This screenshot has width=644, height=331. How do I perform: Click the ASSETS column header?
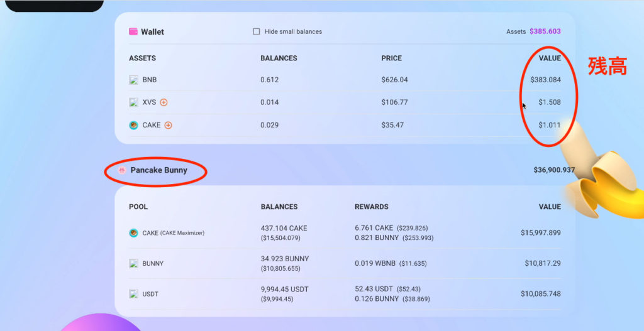[x=143, y=58]
